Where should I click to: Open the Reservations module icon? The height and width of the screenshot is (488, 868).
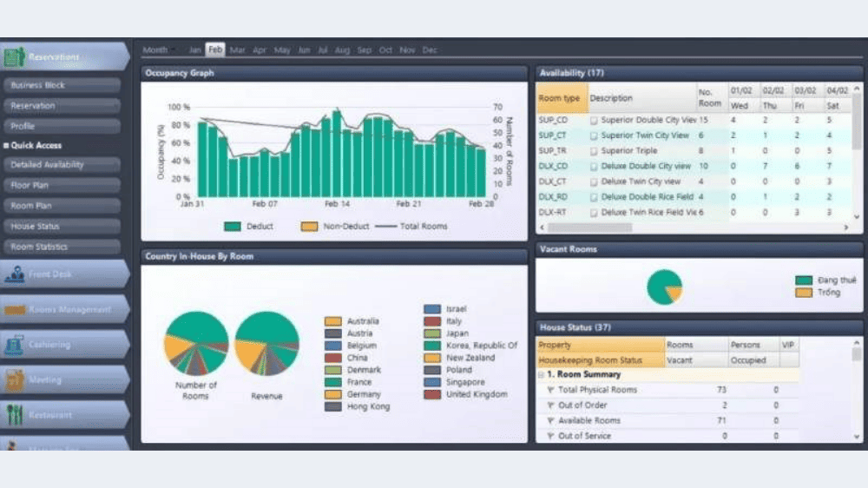(14, 57)
